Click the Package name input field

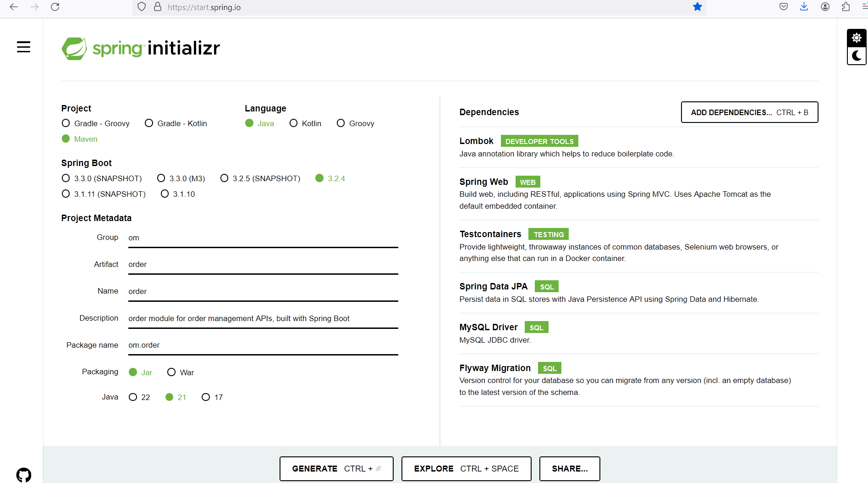click(263, 345)
